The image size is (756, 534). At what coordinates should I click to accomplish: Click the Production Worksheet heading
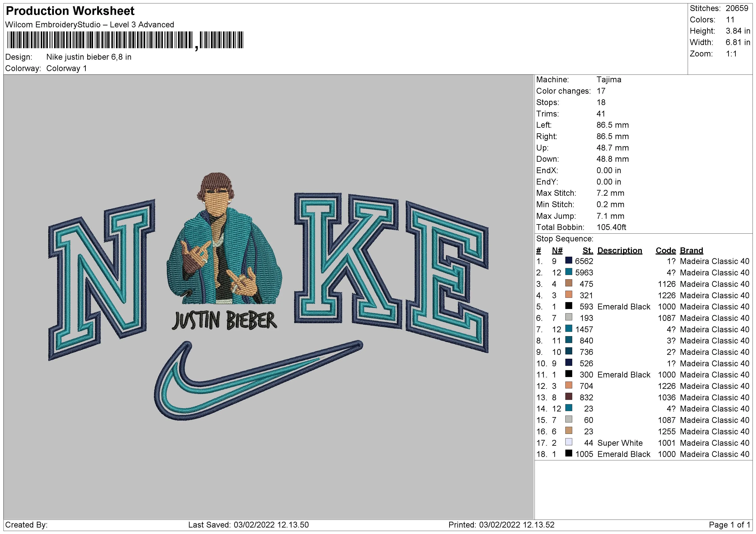point(70,11)
